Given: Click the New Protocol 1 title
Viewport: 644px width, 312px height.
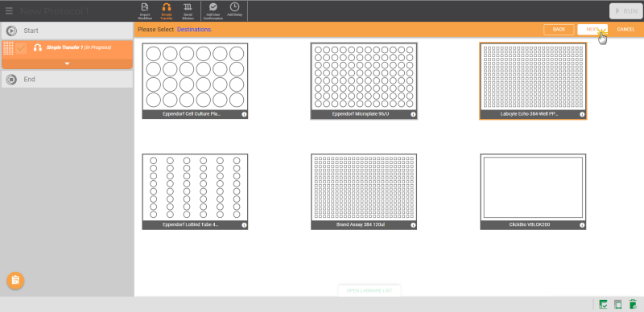Looking at the screenshot, I should [55, 11].
